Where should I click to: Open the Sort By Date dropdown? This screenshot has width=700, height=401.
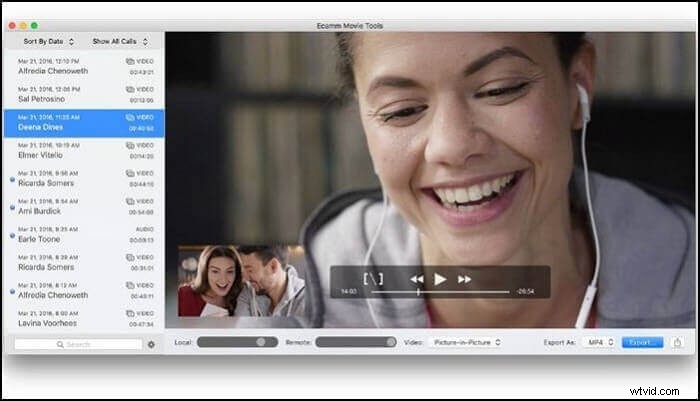(48, 42)
